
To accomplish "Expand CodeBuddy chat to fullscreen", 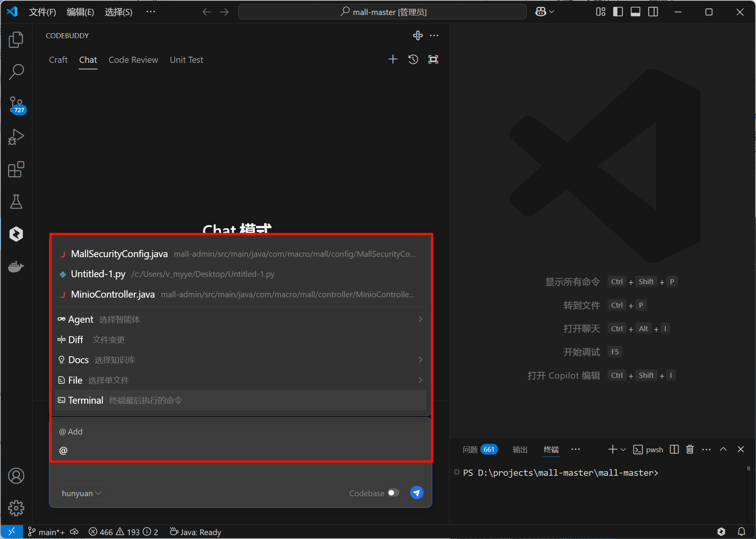I will click(x=433, y=59).
